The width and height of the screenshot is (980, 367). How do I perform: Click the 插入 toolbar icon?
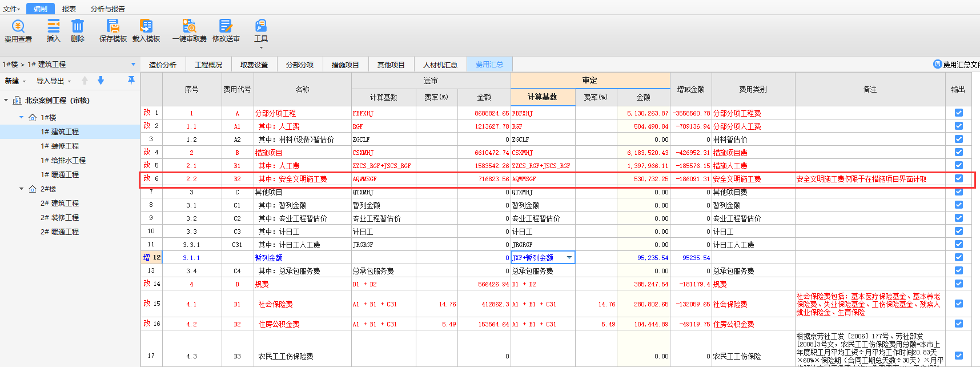click(x=53, y=31)
